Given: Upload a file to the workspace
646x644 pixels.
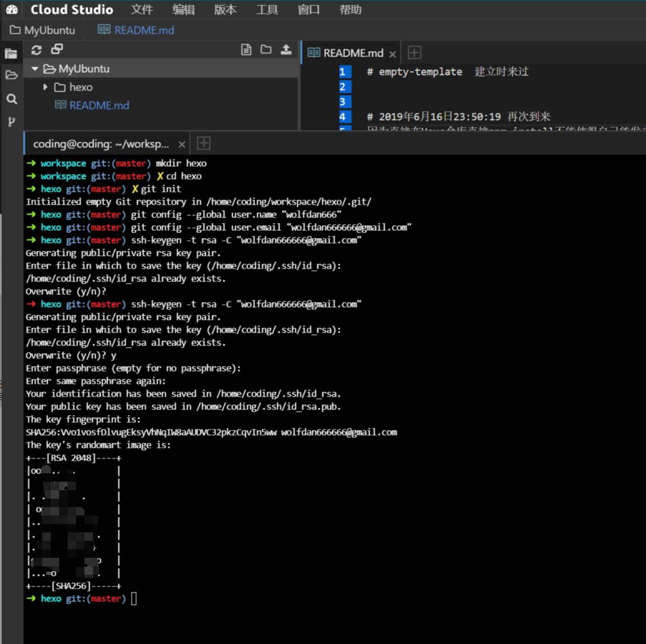Looking at the screenshot, I should tap(286, 50).
